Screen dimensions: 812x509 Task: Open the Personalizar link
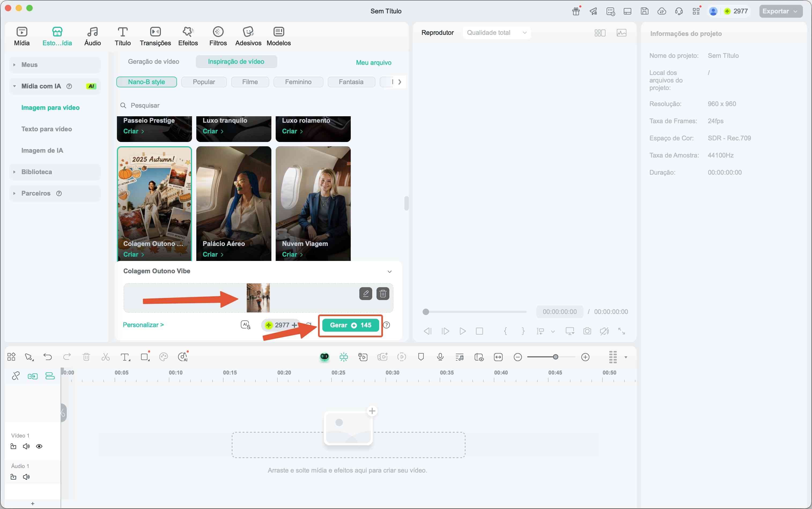click(143, 325)
